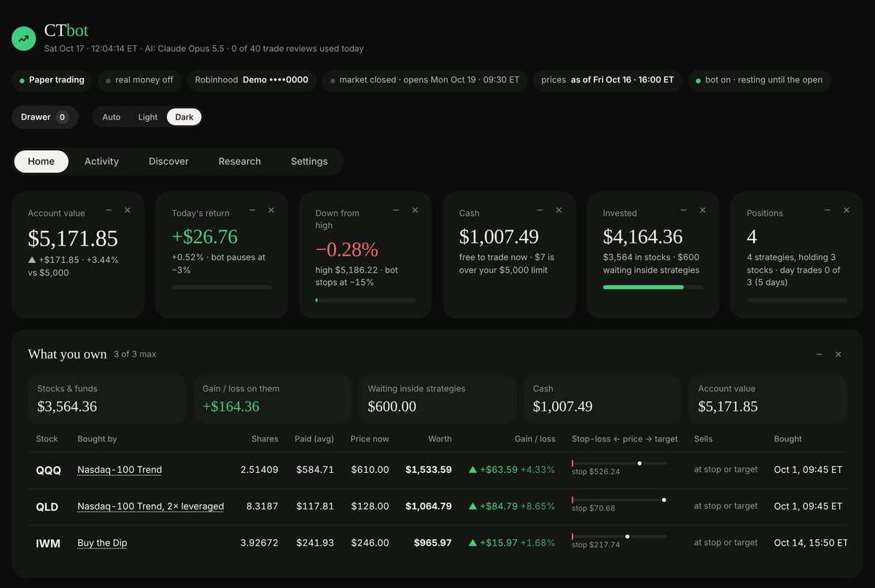The width and height of the screenshot is (875, 588).
Task: Close the Cash summary card
Action: [x=559, y=210]
